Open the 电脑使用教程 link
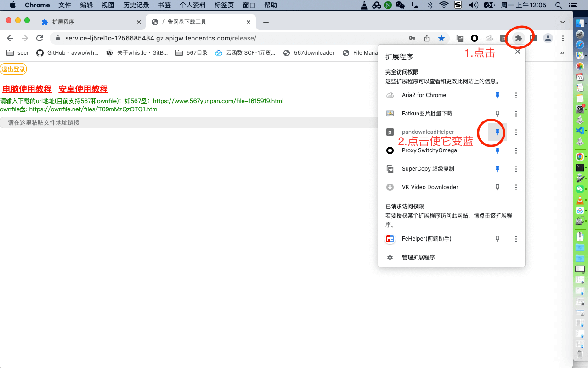This screenshot has height=368, width=588. 27,89
